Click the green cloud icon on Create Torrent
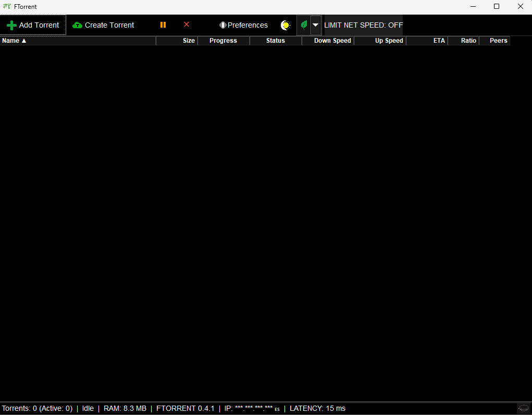The width and height of the screenshot is (532, 415). [x=77, y=25]
